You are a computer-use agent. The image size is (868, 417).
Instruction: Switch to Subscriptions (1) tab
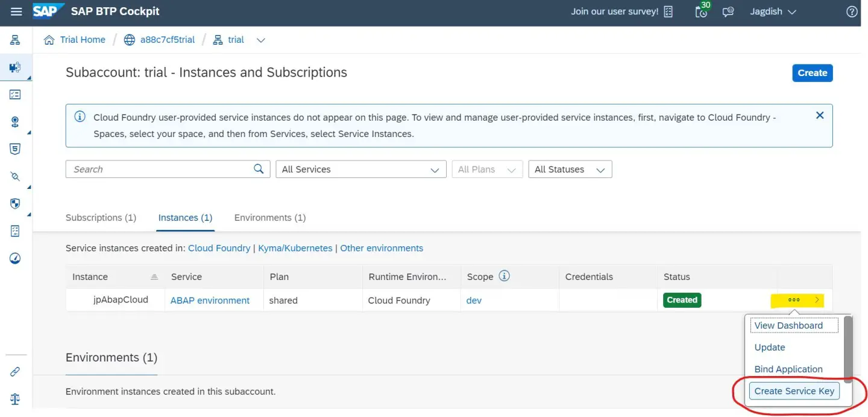[x=101, y=218]
